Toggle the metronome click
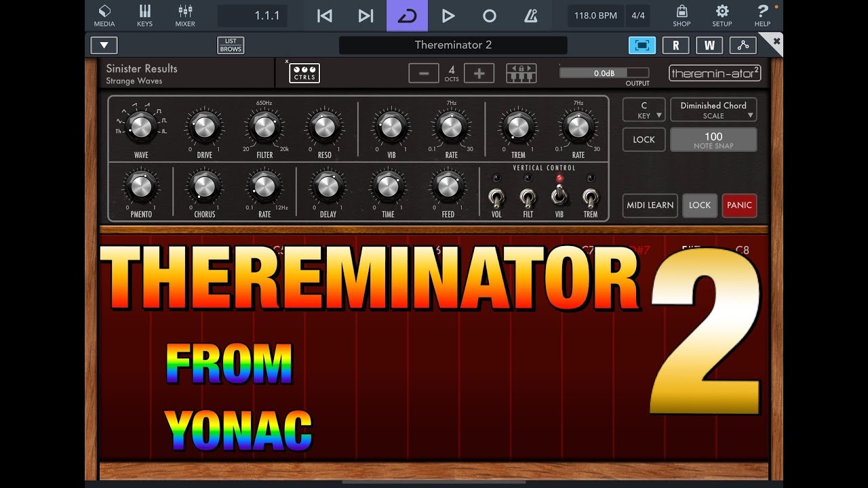 pos(531,16)
